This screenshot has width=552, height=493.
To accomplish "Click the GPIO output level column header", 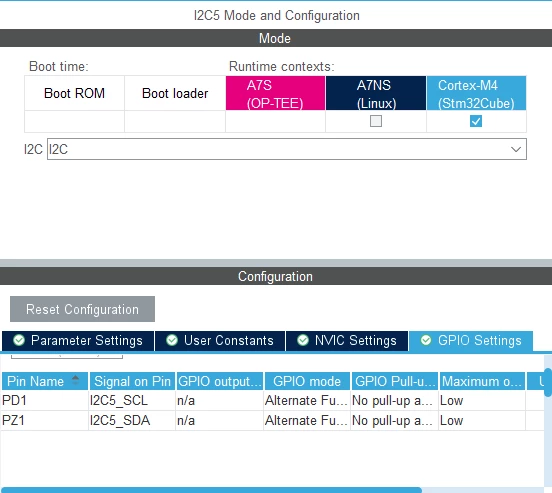I will point(220,381).
